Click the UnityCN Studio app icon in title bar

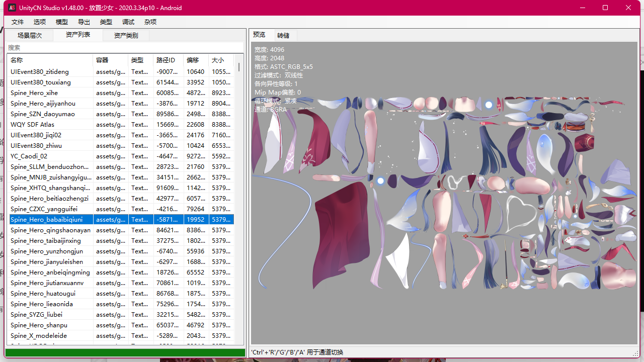coord(12,8)
